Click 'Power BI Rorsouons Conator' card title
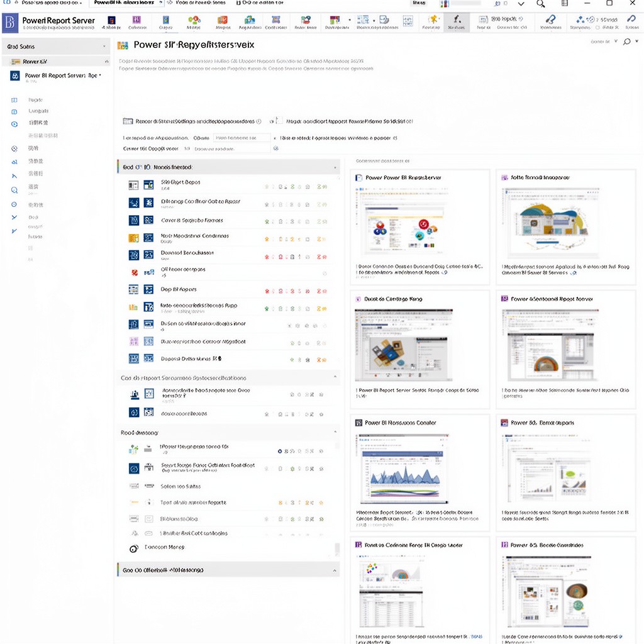 click(x=401, y=423)
